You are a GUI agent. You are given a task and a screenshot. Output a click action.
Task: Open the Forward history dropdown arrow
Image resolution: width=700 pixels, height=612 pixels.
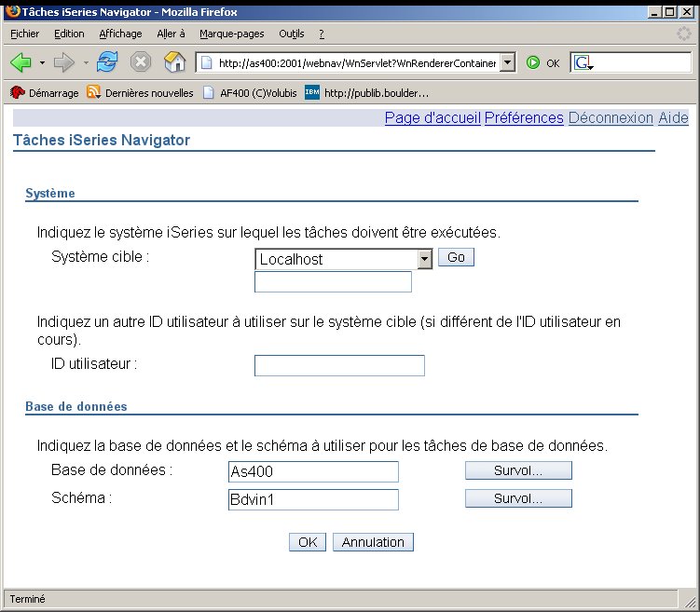point(86,62)
